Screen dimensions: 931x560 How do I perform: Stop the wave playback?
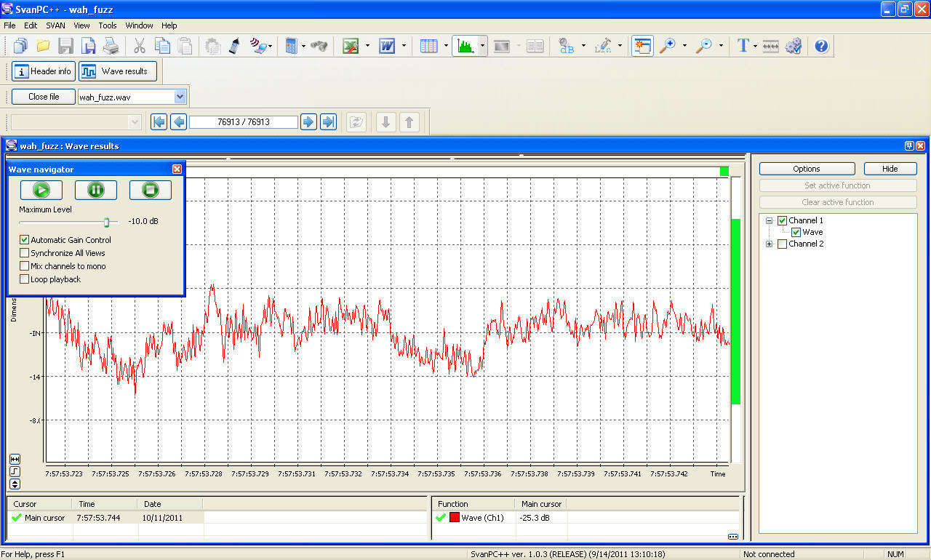151,191
